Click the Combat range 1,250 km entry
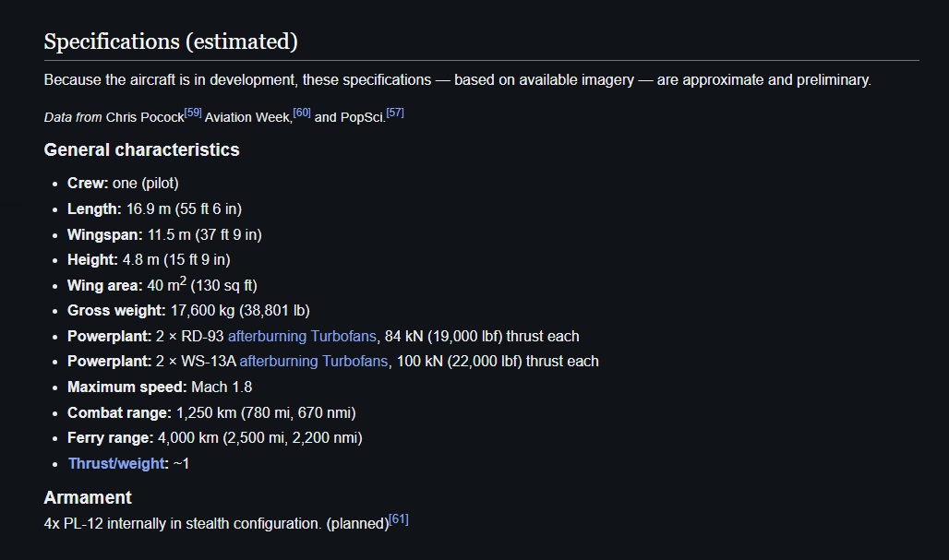949x560 pixels. (x=211, y=413)
